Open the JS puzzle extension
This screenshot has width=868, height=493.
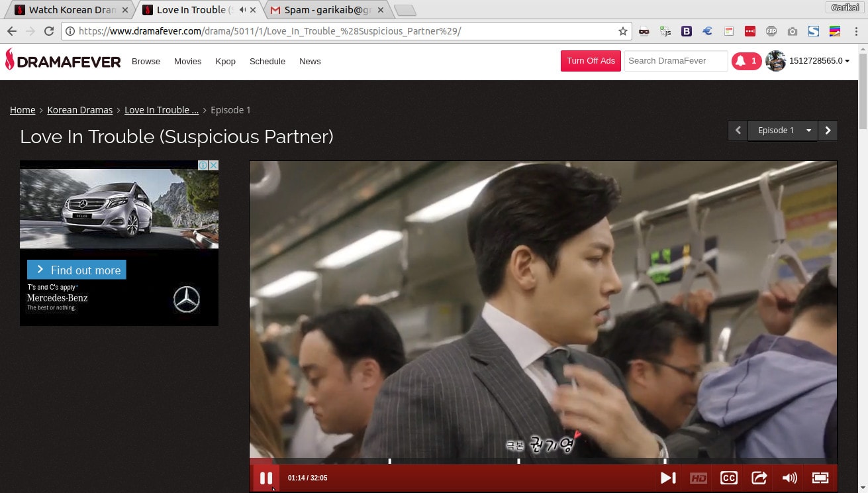coord(665,31)
